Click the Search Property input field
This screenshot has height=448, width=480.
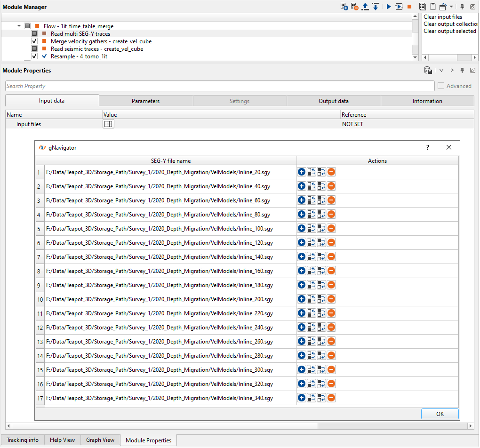[x=220, y=86]
